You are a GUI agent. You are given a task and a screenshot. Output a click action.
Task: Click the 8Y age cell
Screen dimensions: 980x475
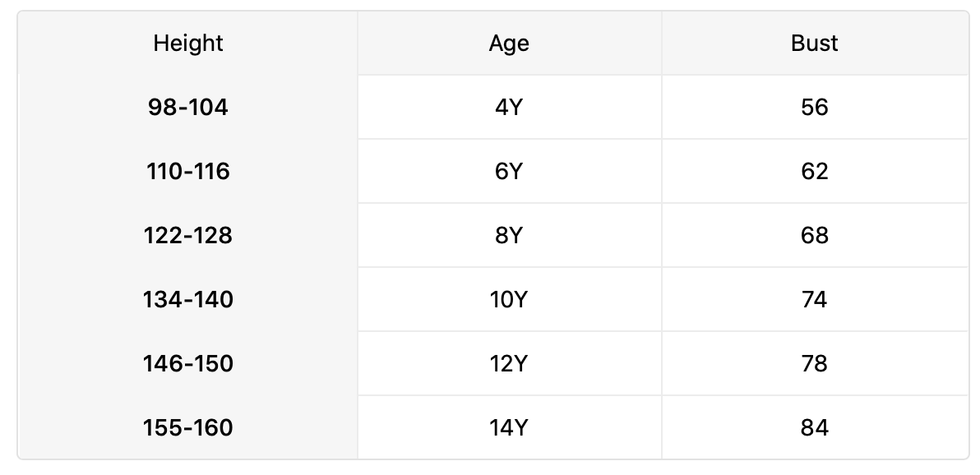click(x=509, y=236)
